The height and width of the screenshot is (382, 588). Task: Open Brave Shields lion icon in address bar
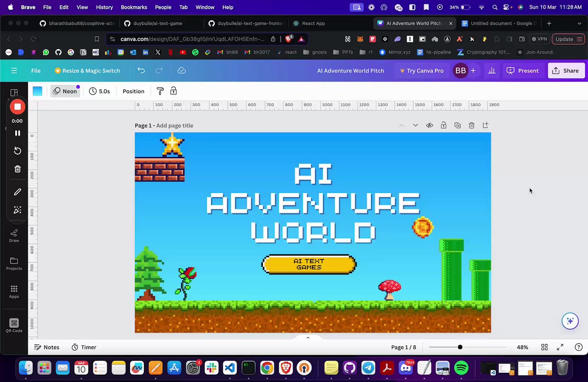click(288, 39)
